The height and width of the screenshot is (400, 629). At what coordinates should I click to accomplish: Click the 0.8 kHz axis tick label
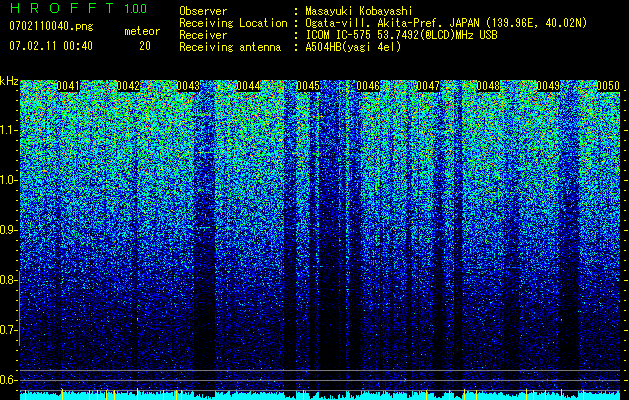(x=8, y=280)
